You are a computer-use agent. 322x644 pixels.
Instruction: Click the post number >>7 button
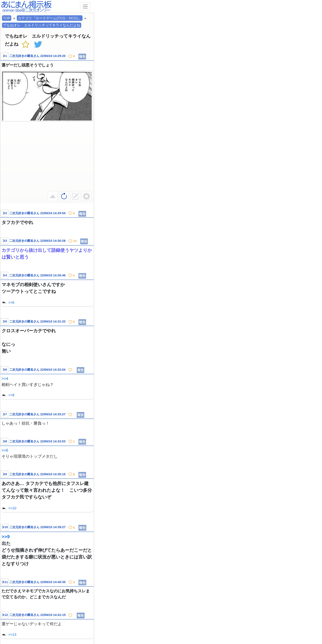click(x=5, y=414)
